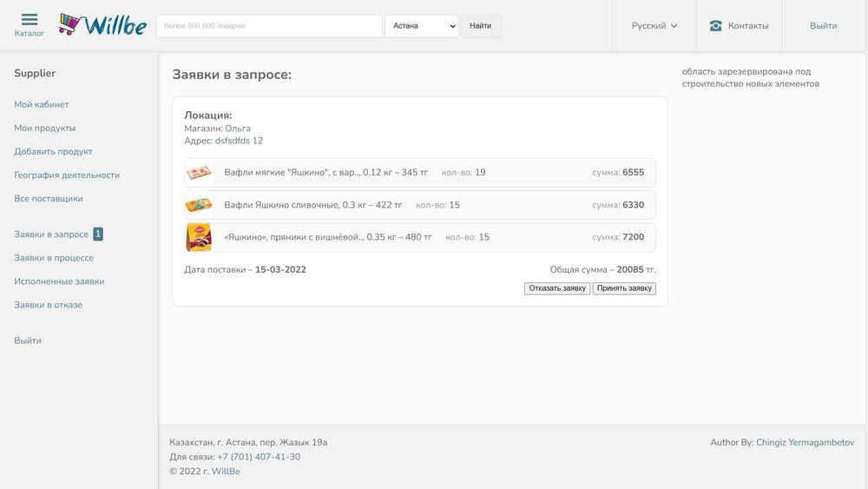Click the sum value 6330
The image size is (868, 489).
tap(634, 205)
